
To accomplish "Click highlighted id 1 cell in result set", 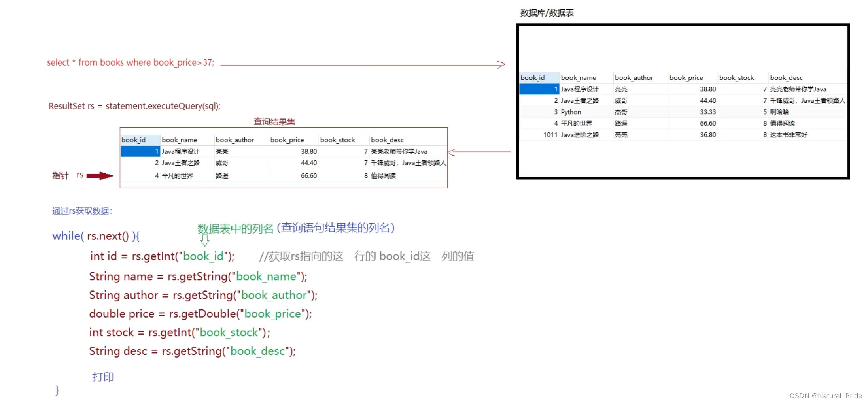I will pos(140,151).
